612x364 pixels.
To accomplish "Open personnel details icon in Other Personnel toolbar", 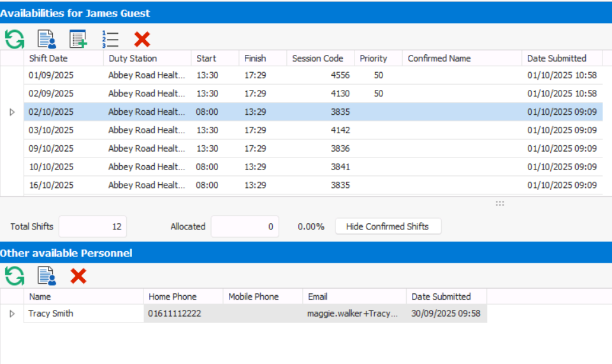I will [x=47, y=276].
